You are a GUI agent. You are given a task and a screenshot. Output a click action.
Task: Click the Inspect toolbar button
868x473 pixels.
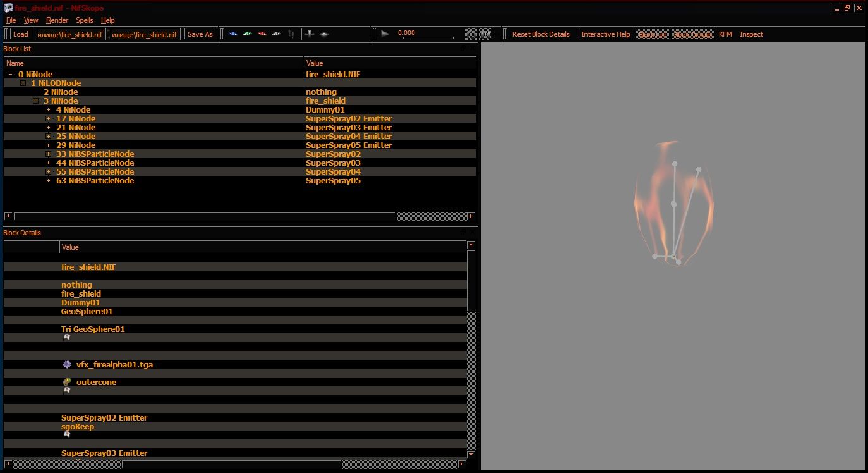click(x=751, y=34)
